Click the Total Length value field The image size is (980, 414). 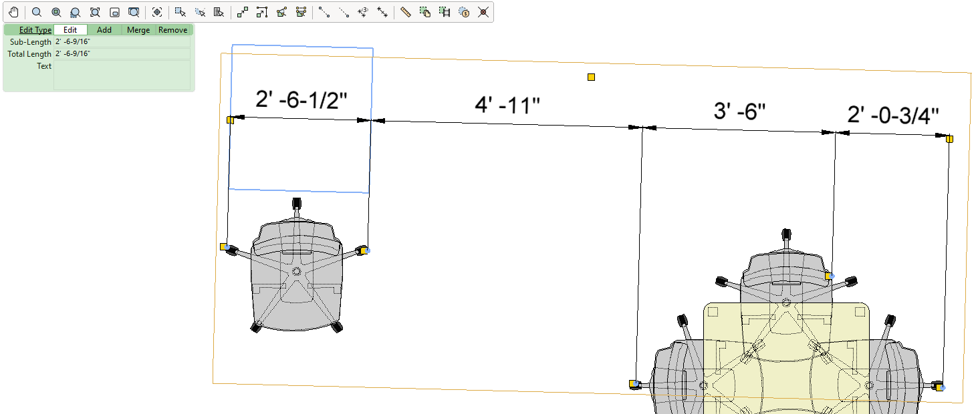[122, 53]
